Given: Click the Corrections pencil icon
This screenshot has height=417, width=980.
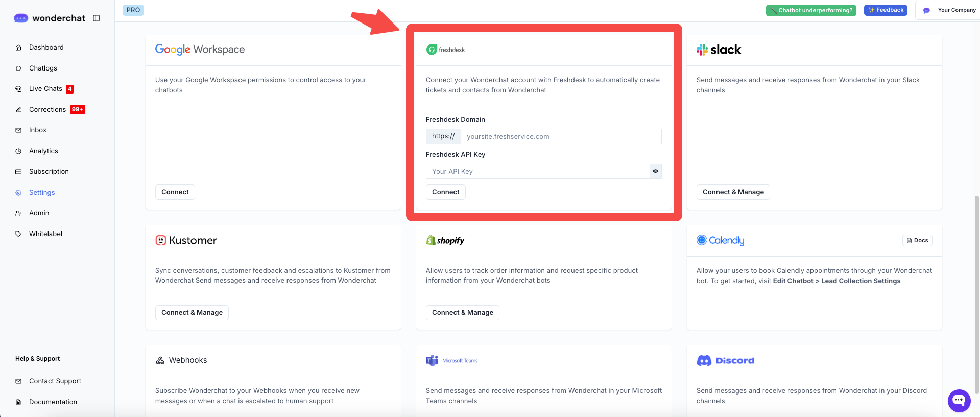Looking at the screenshot, I should pyautogui.click(x=18, y=110).
